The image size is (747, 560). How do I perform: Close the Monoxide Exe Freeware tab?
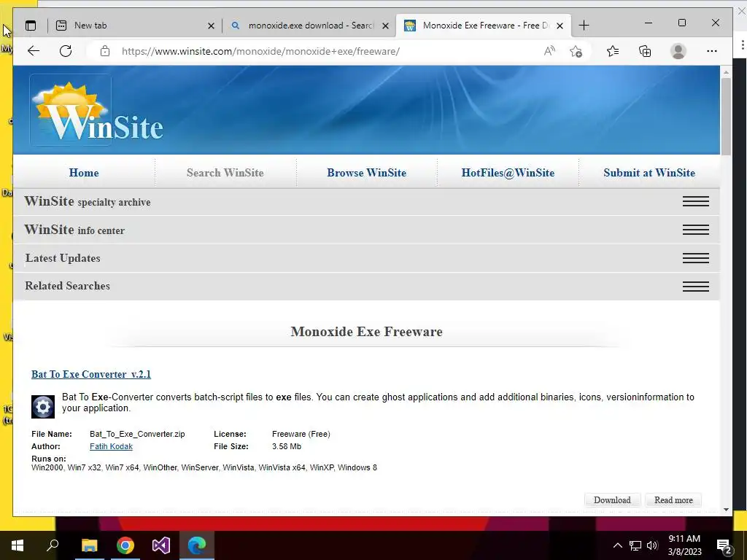point(560,26)
